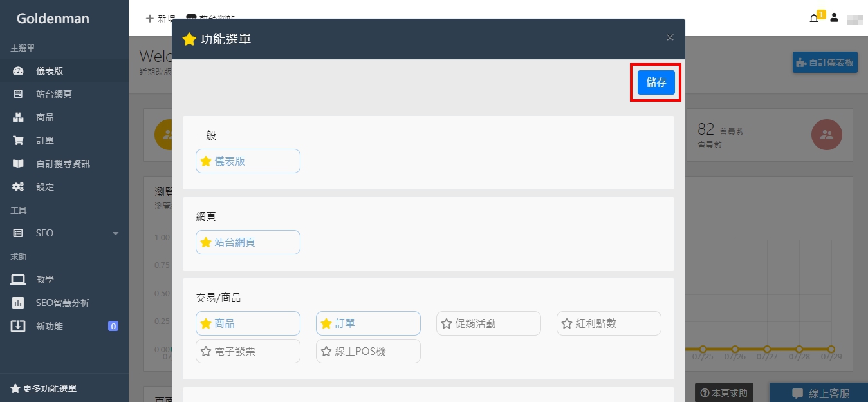Click the 自訂儀表板 button
This screenshot has height=402, width=868.
coord(825,62)
